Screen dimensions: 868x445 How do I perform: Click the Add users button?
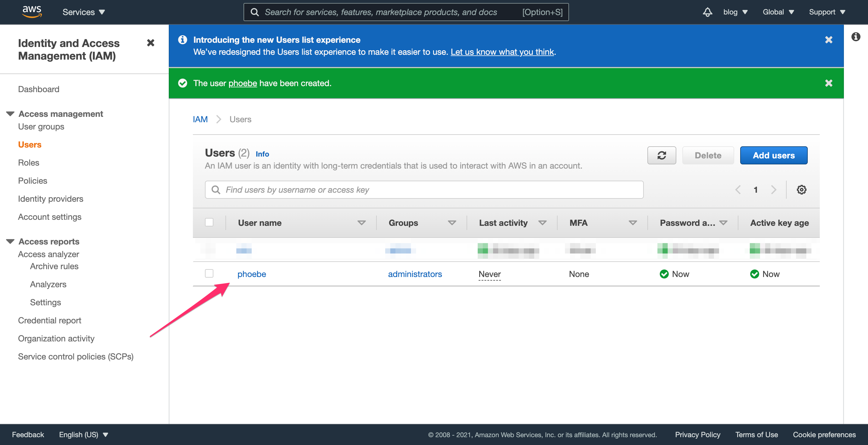774,156
